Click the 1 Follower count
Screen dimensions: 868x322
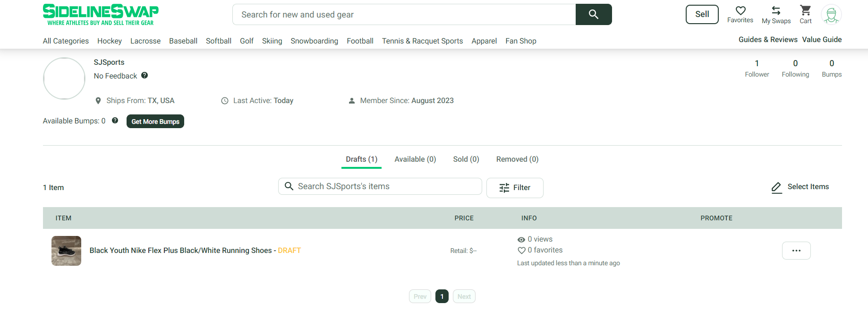[757, 68]
